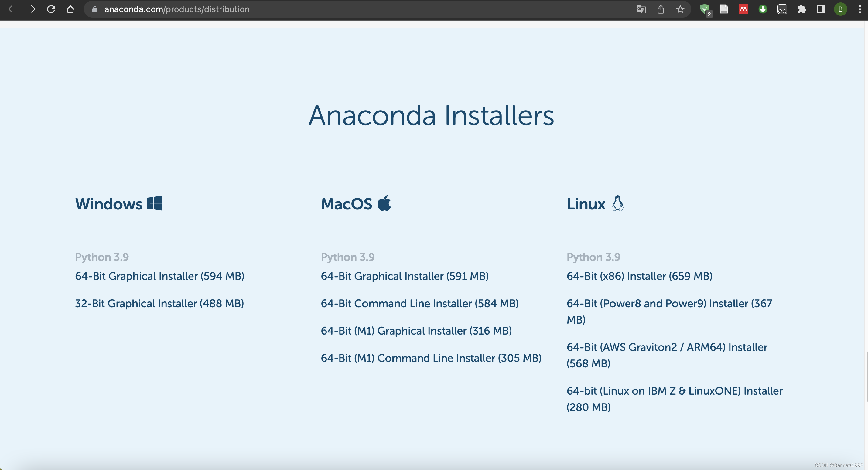
Task: Reload the page with the refresh icon
Action: [x=51, y=9]
